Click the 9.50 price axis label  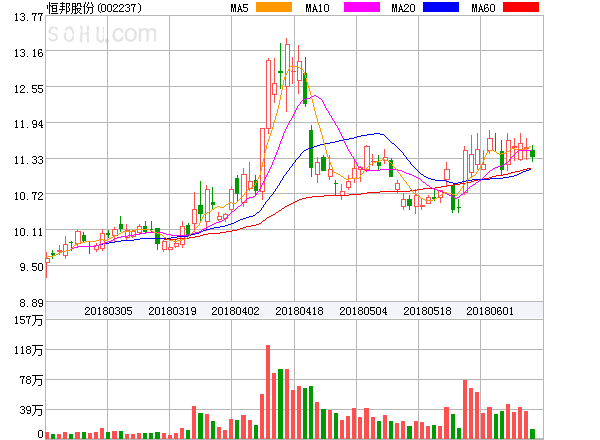(x=32, y=267)
